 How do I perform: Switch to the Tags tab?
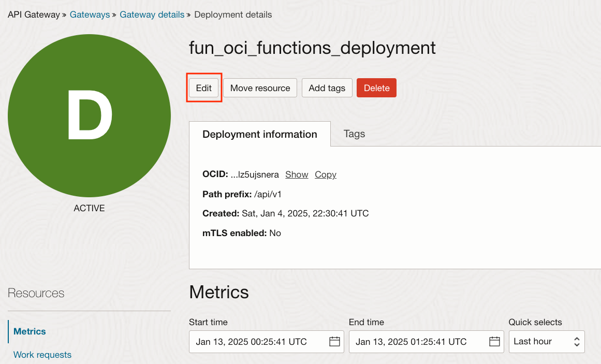tap(354, 134)
